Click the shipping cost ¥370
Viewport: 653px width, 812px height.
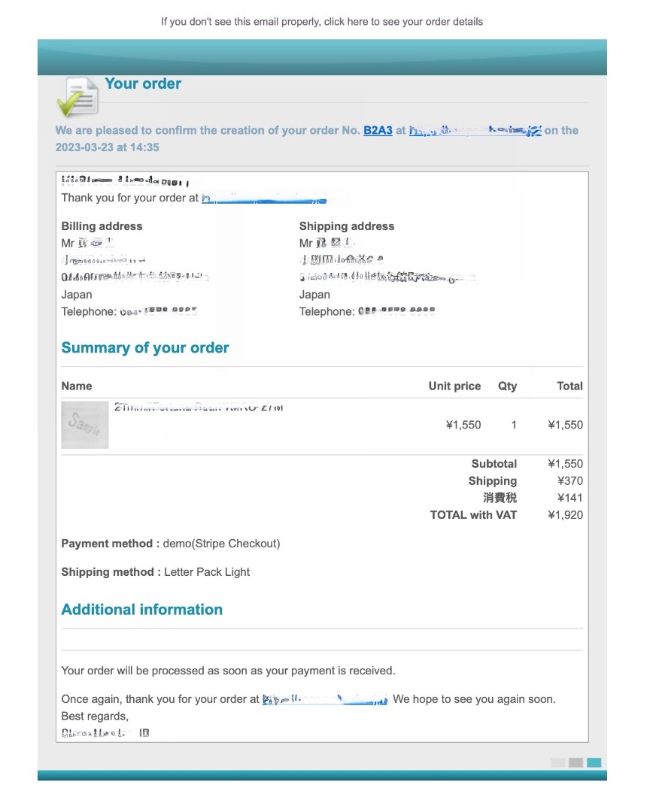[x=569, y=480]
